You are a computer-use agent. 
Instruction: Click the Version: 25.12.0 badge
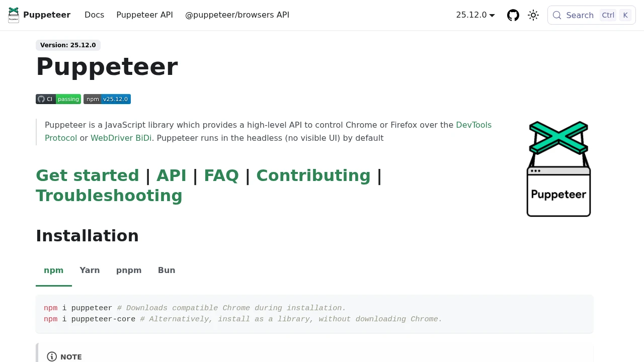pyautogui.click(x=68, y=45)
